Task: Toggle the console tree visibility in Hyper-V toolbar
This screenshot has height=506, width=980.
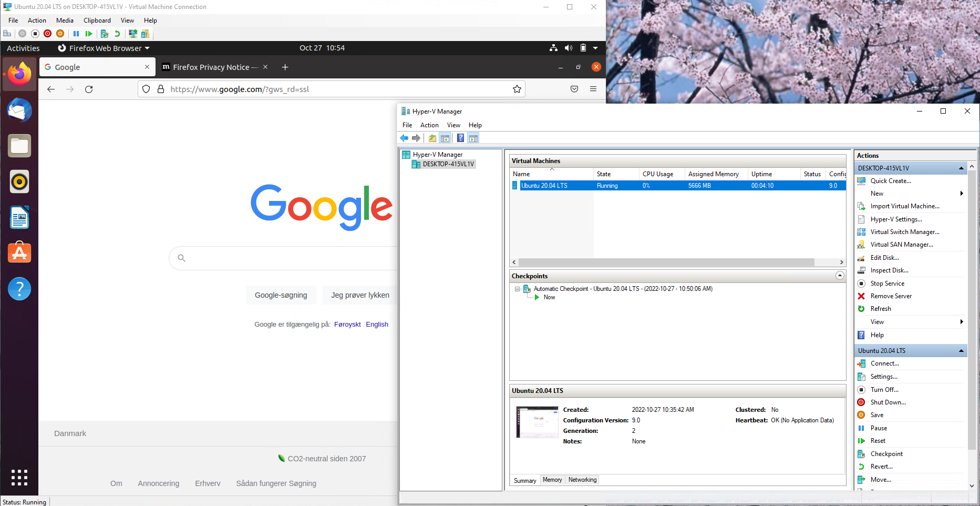Action: 445,138
